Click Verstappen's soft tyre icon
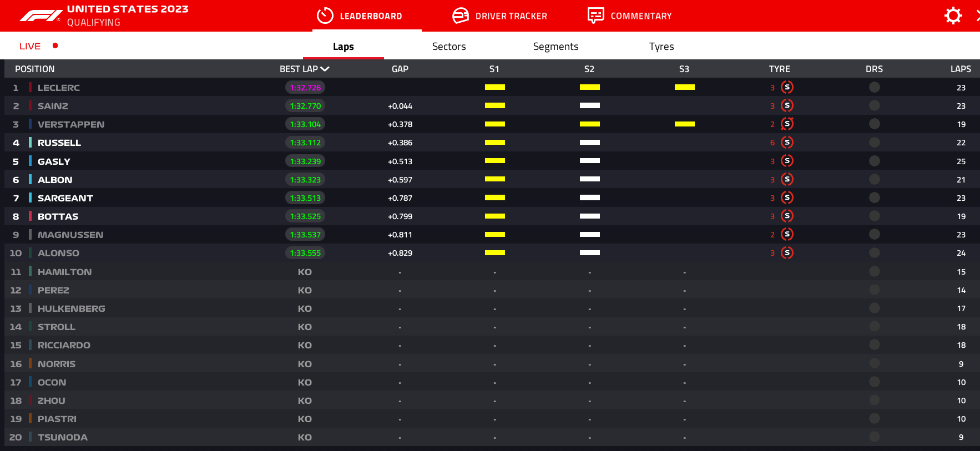Screen dimensions: 980x451 coord(787,124)
